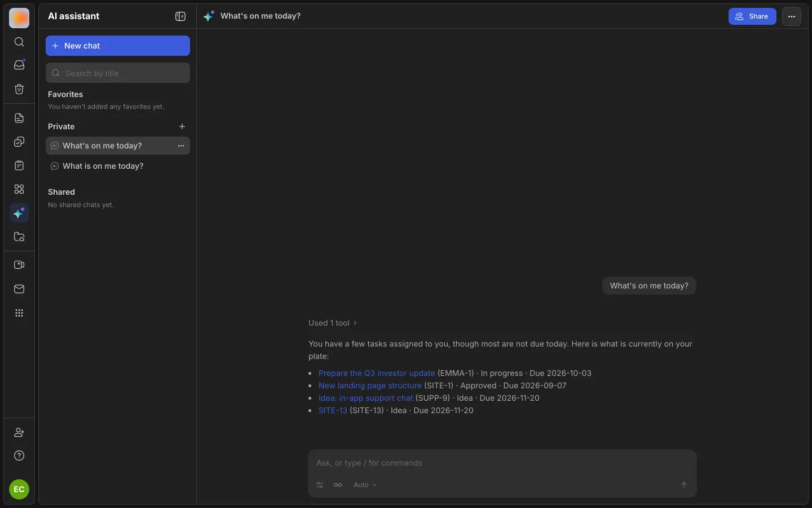This screenshot has width=812, height=508.
Task: Open options for What's on me today? chat
Action: 181,146
